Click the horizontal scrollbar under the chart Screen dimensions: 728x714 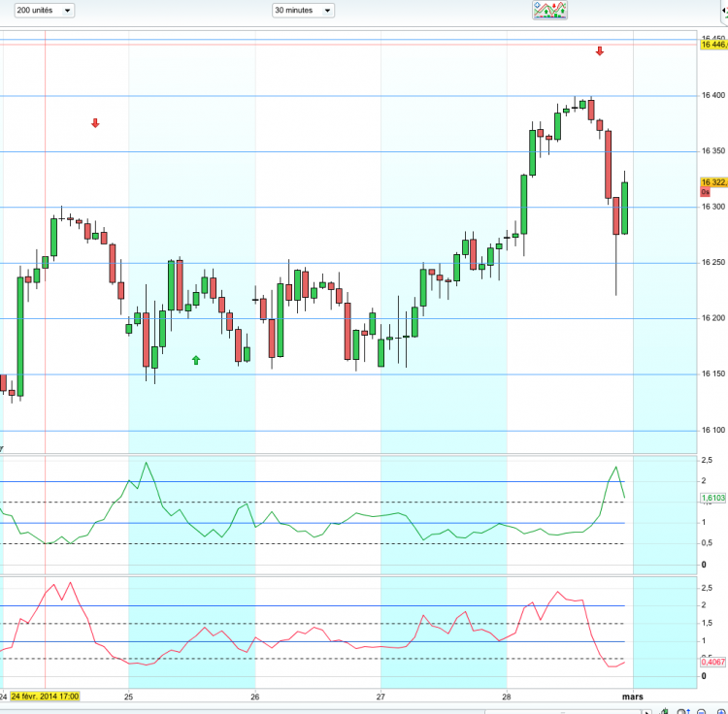562,712
